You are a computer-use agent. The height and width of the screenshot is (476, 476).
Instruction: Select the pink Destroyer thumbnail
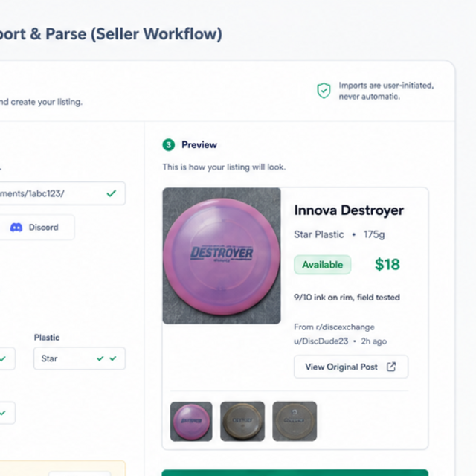(191, 421)
